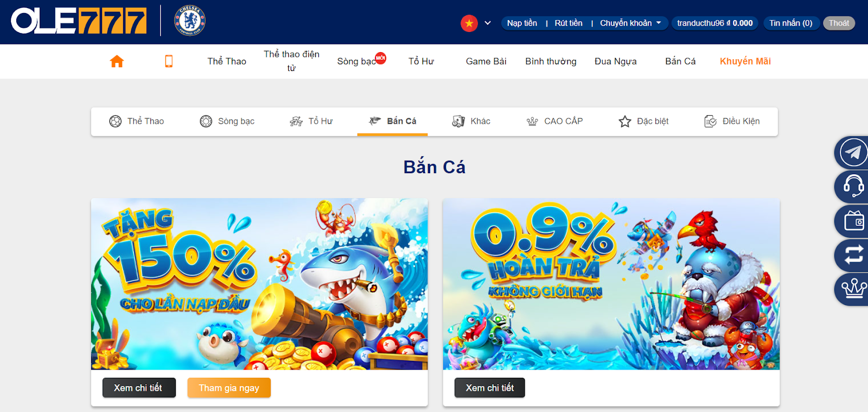The image size is (868, 412).
Task: Open the crown VIP sidebar icon
Action: [853, 289]
